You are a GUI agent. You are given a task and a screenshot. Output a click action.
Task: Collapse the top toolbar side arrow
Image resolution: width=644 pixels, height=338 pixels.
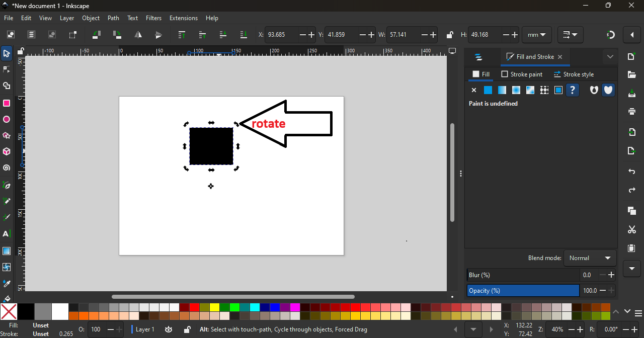click(632, 35)
